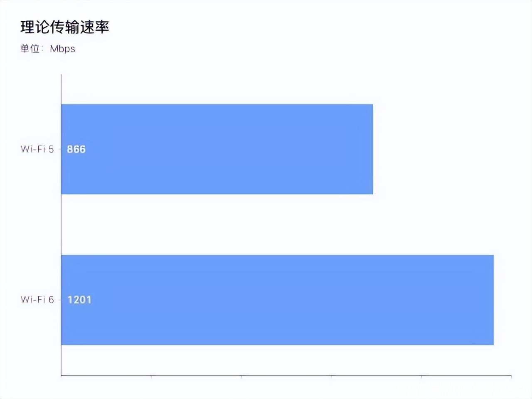Click the second tick mark on horizontal axis
The image size is (532, 399).
[151, 377]
